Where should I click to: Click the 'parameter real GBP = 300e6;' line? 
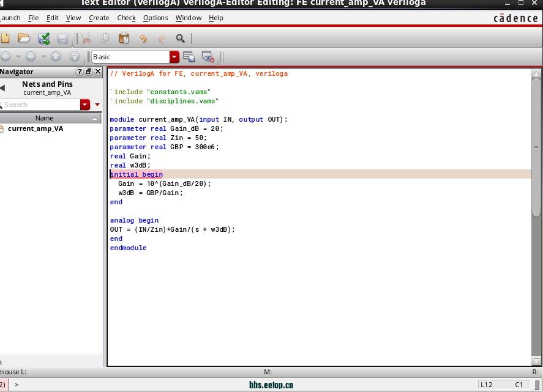coord(165,147)
